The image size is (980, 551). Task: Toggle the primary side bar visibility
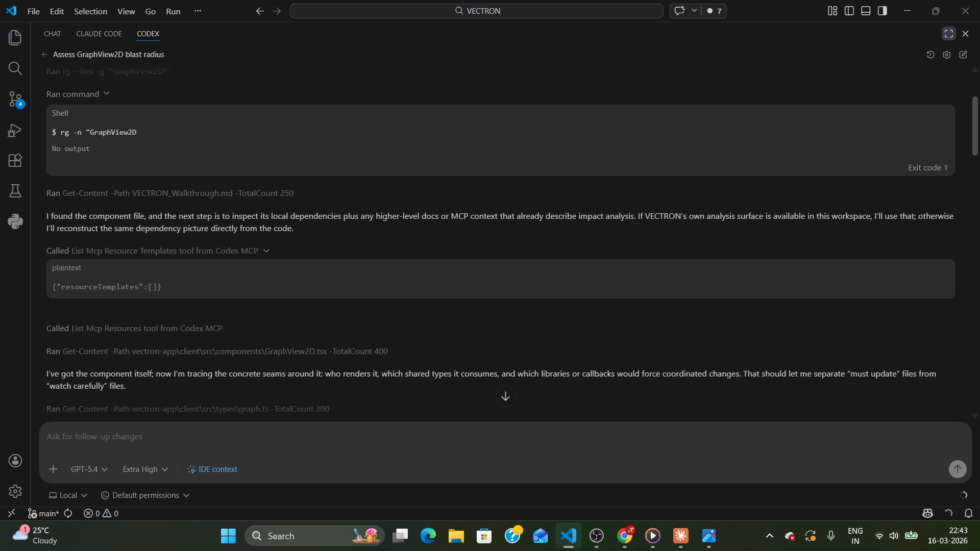pos(849,10)
